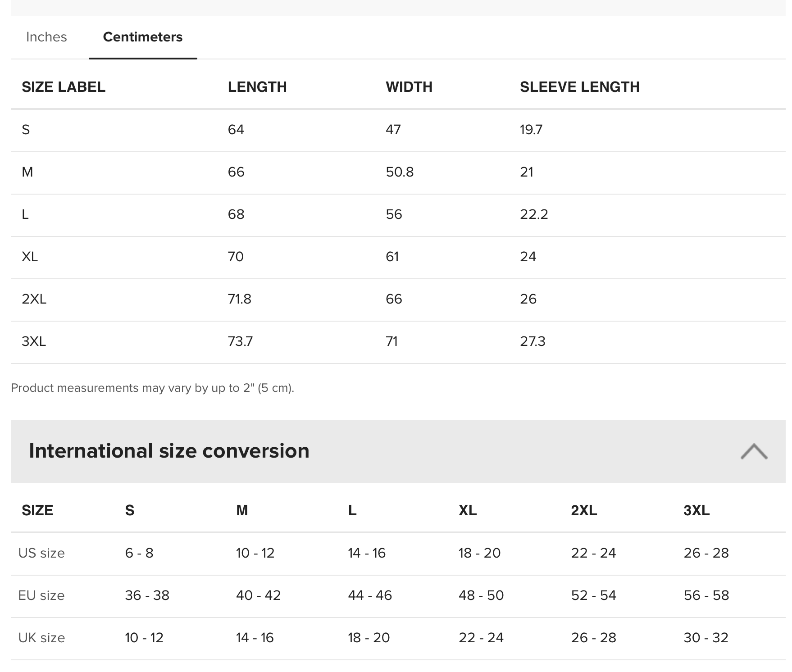Screen dimensions: 792x672
Task: Select the 2XL row length value 71.8
Action: pyautogui.click(x=240, y=299)
